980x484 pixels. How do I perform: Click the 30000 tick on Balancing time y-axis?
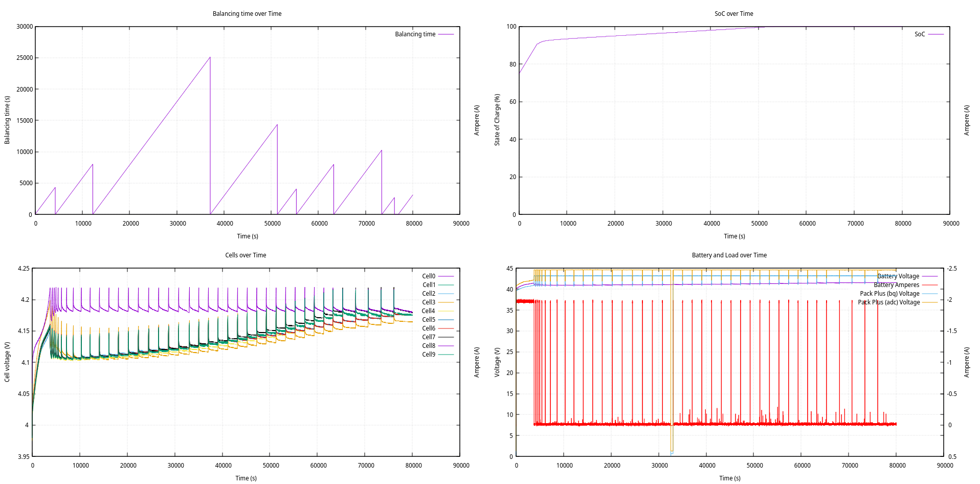25,27
